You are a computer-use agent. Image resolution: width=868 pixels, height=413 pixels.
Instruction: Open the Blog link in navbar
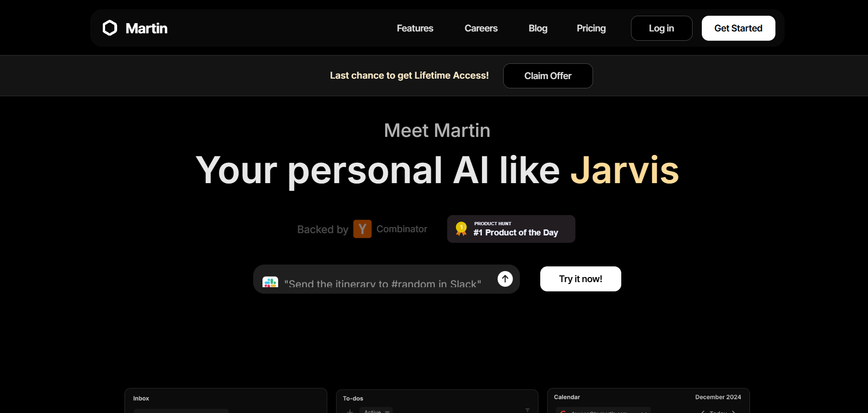[538, 28]
